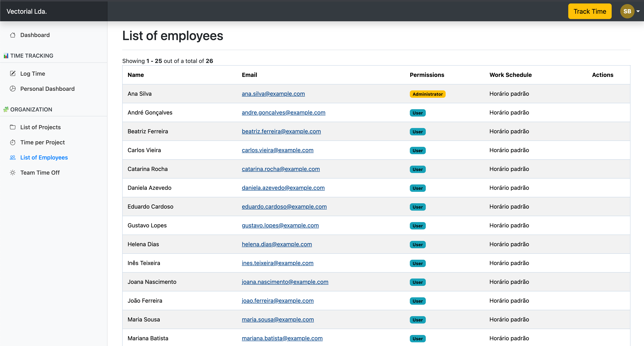Select the Team Time Off menu item

(40, 172)
